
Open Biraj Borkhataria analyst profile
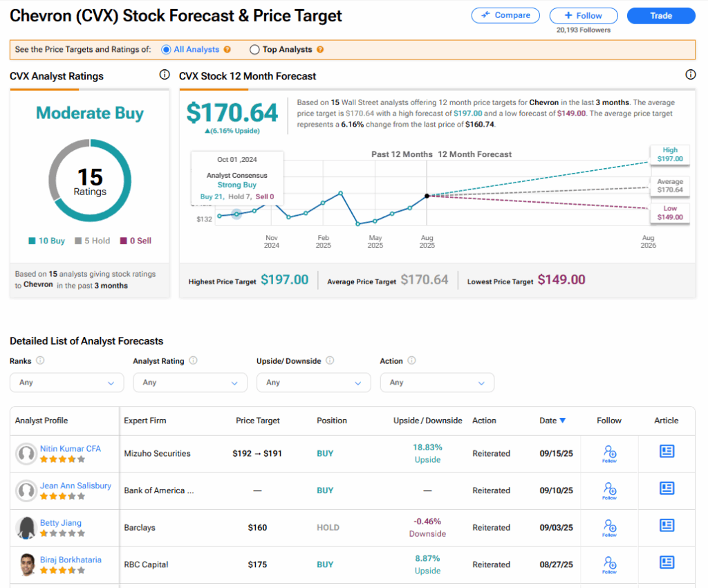coord(71,560)
